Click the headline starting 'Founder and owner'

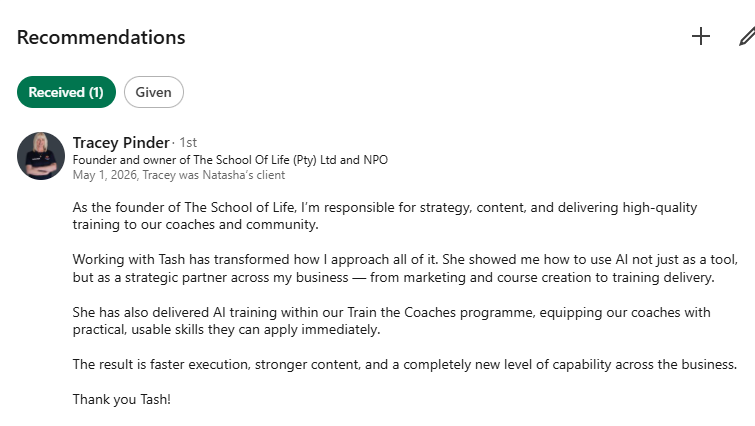(x=230, y=160)
